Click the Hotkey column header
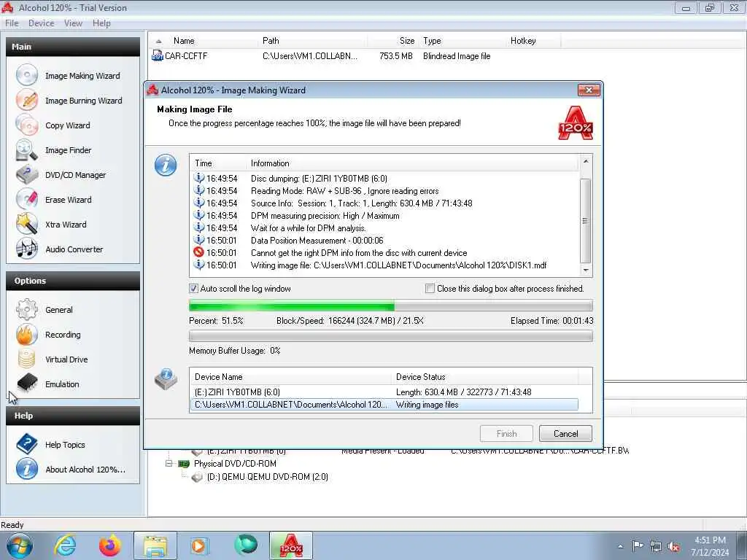 [533, 41]
